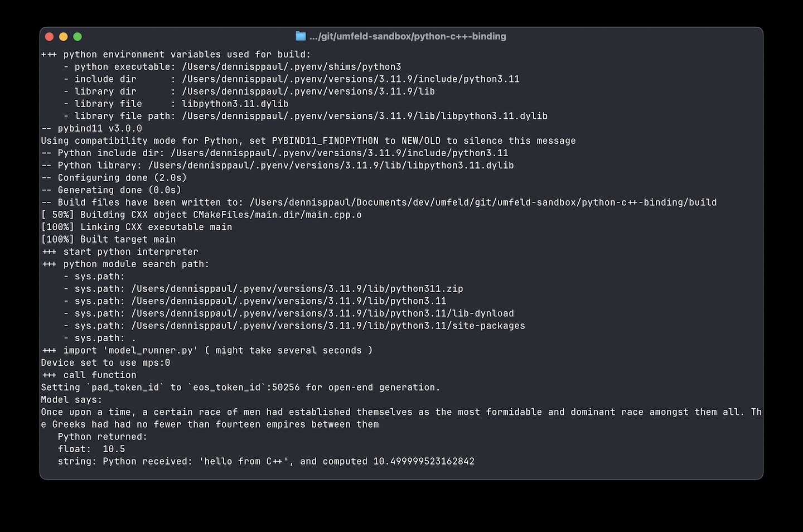
Task: Select the pybind11 v3.0.0 version line
Action: coord(91,128)
